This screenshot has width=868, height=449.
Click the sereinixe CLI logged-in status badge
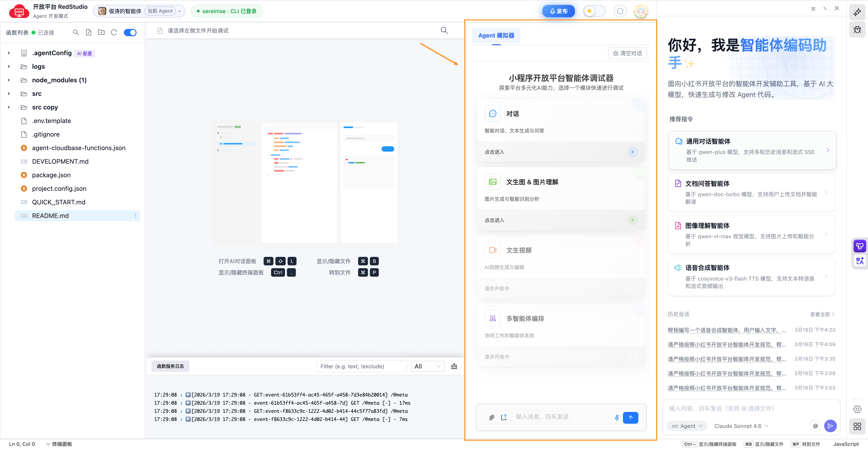point(226,11)
